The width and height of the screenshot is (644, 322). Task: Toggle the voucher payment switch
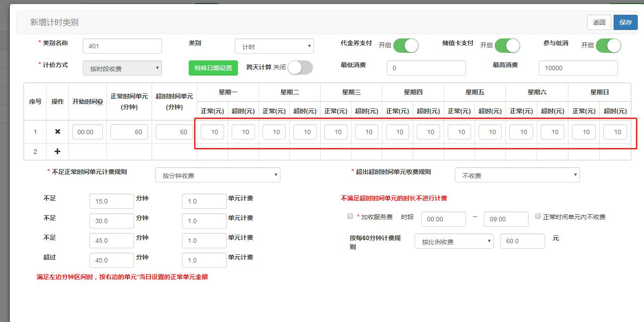tap(405, 46)
